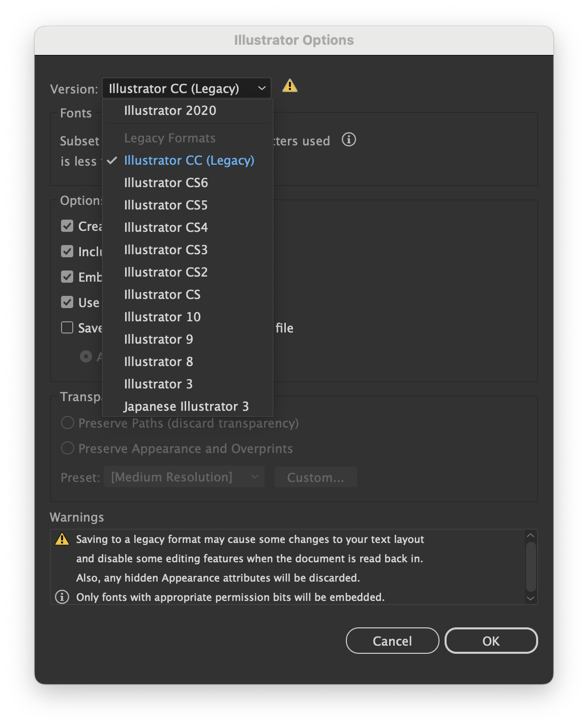Image resolution: width=588 pixels, height=727 pixels.
Task: Select Illustrator CC (Legacy) option
Action: coord(188,160)
